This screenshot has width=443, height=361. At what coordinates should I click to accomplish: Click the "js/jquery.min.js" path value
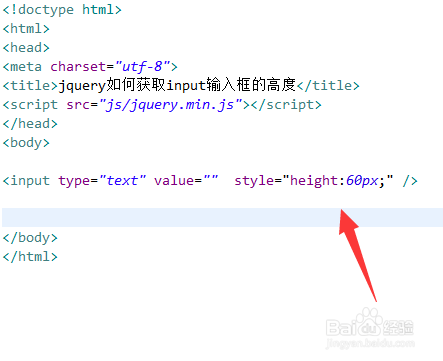pyautogui.click(x=170, y=105)
